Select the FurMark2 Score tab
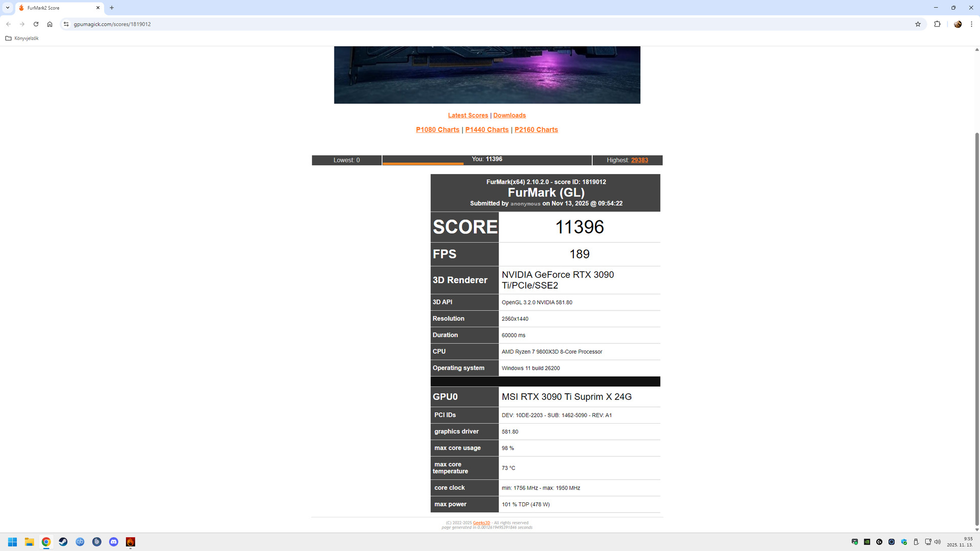 click(56, 8)
